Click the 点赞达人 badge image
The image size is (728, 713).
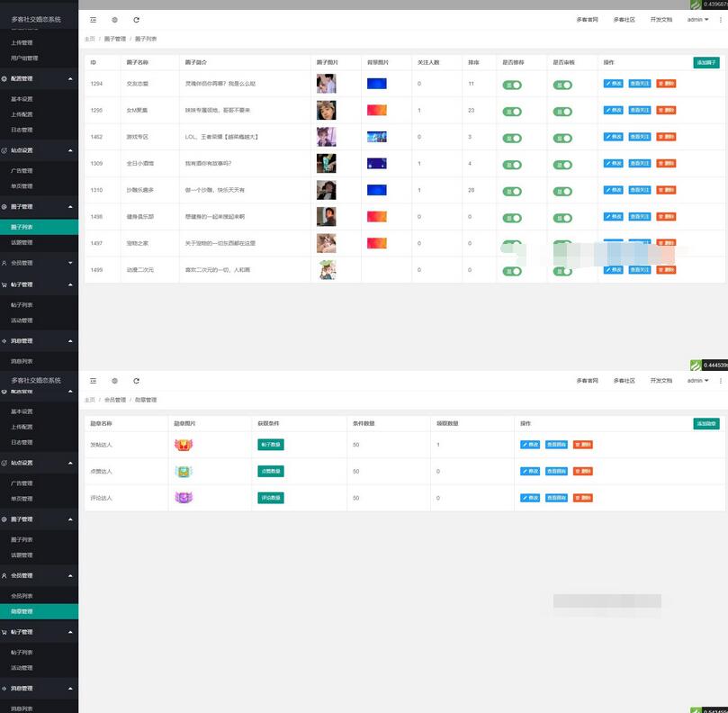(x=184, y=471)
